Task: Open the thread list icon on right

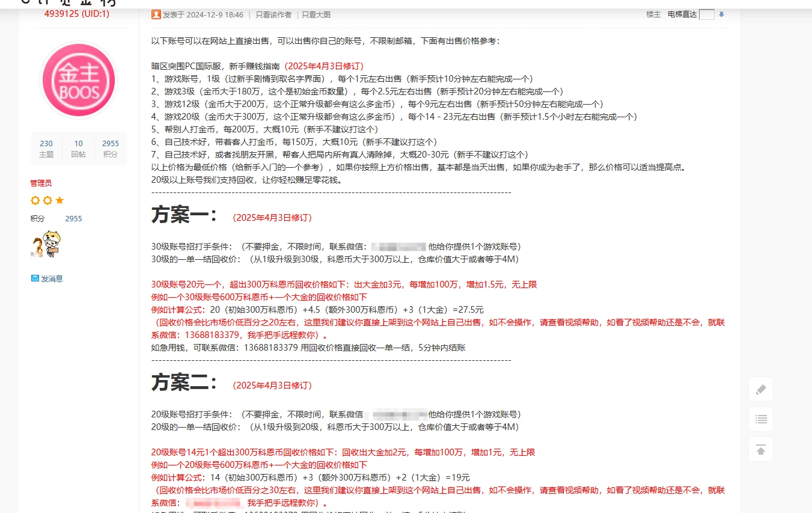Action: pos(761,419)
